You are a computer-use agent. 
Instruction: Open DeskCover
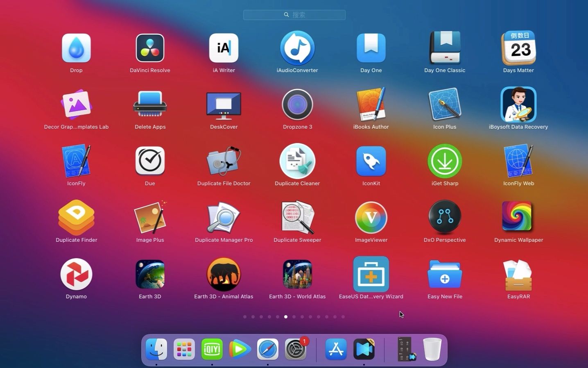(224, 104)
